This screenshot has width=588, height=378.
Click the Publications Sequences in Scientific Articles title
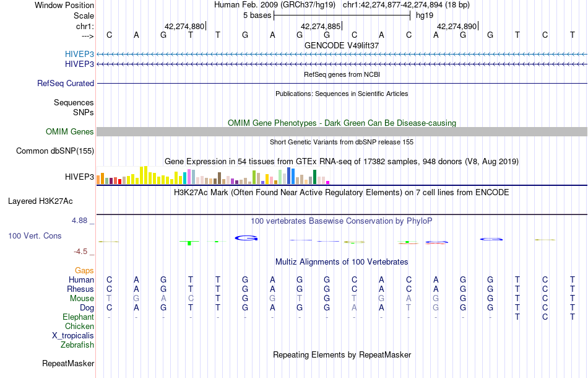click(x=342, y=94)
